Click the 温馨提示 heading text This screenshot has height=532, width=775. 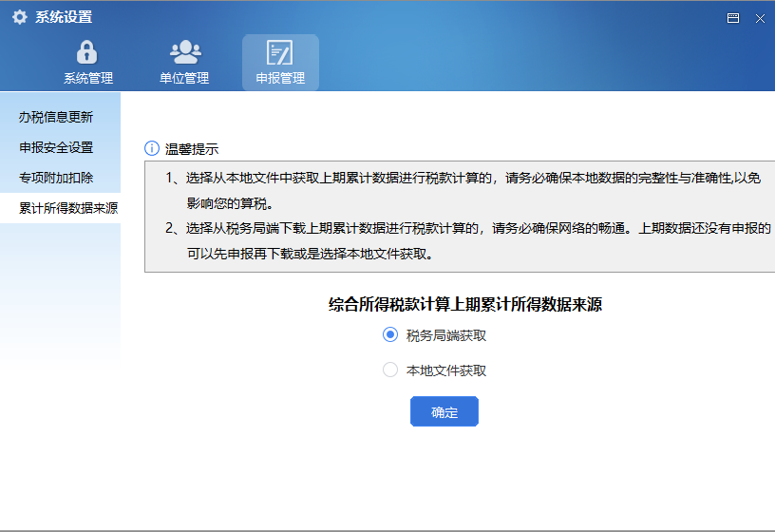pyautogui.click(x=192, y=149)
